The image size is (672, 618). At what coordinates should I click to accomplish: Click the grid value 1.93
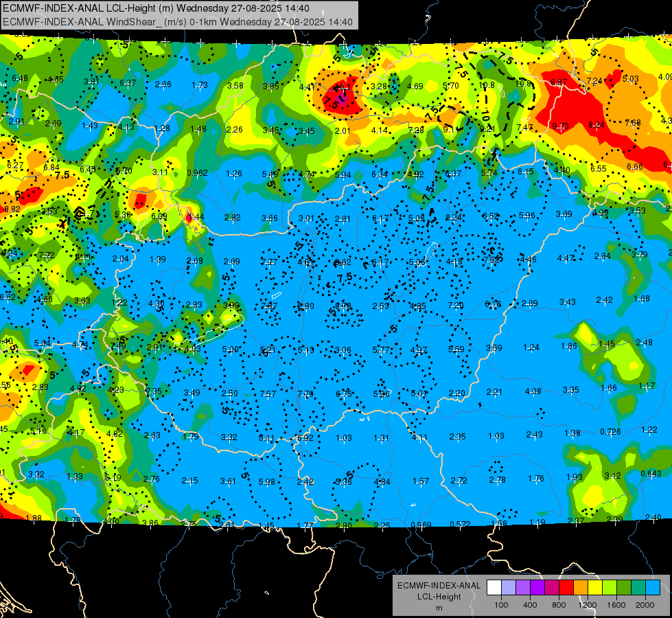click(575, 477)
